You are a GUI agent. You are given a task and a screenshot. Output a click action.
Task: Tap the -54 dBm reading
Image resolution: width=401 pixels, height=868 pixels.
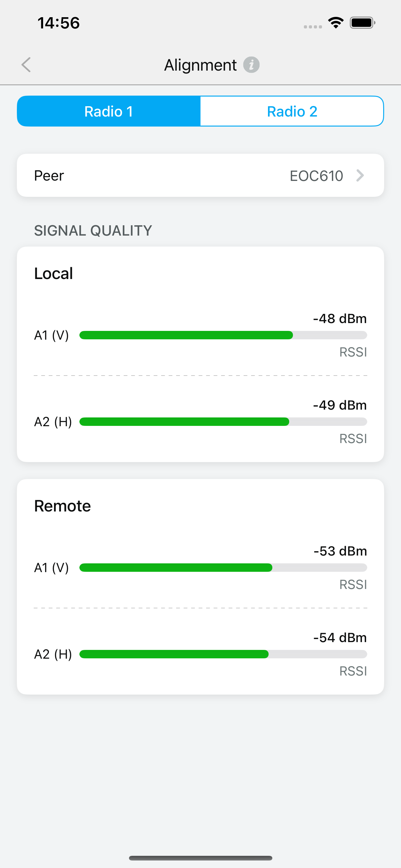(340, 637)
